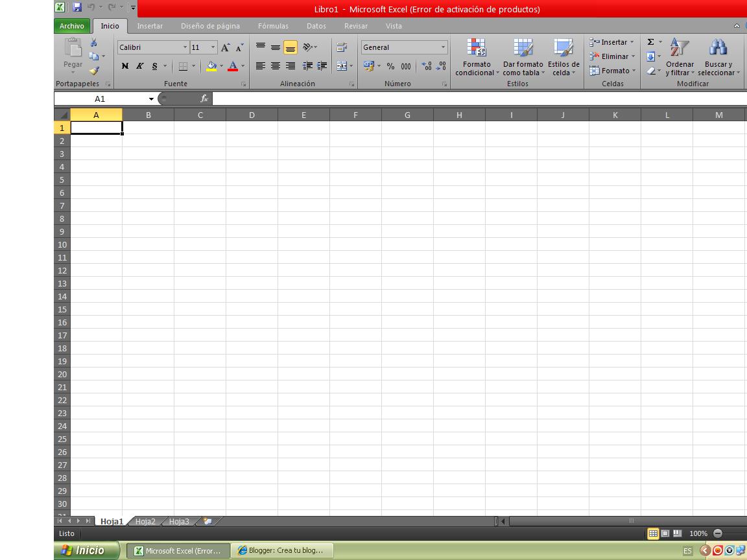Image resolution: width=747 pixels, height=560 pixels.
Task: Increase decimal places
Action: [427, 66]
